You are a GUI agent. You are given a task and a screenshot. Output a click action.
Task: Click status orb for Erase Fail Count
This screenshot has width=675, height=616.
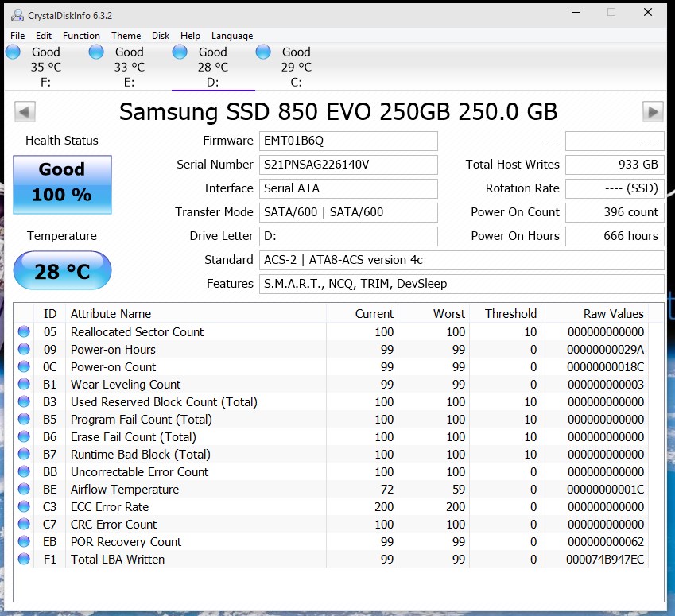click(x=24, y=436)
